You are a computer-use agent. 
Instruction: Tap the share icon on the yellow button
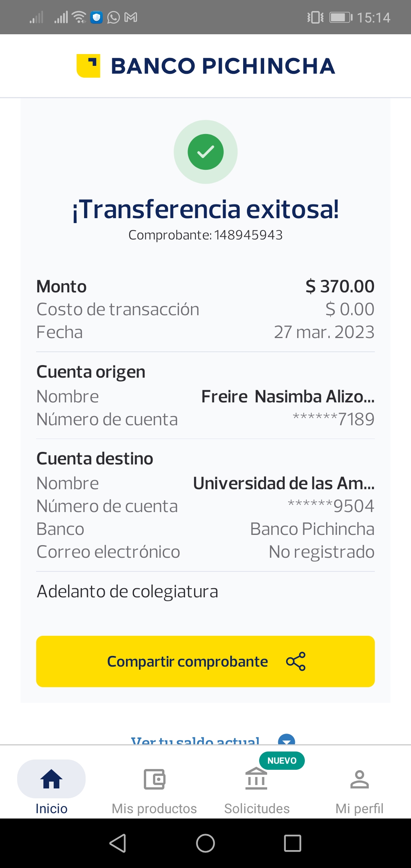[296, 661]
